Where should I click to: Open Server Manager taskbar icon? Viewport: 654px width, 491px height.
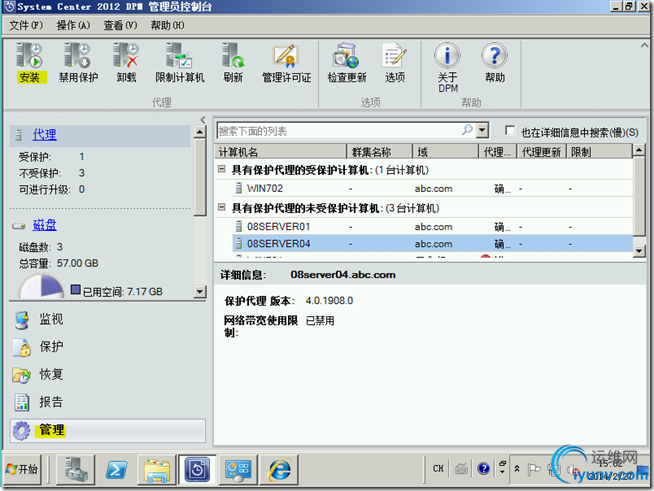75,470
